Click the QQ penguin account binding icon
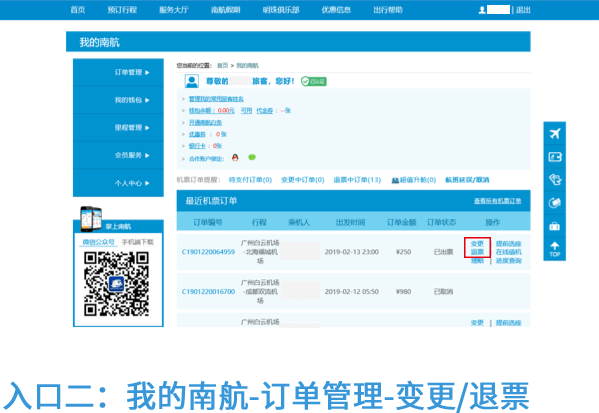Image resolution: width=599 pixels, height=413 pixels. 235,157
